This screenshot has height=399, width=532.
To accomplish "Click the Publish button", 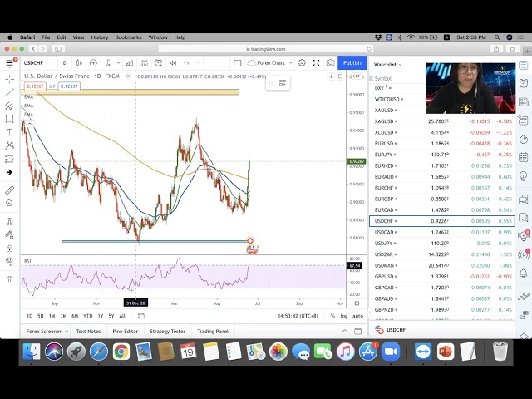I will 352,63.
